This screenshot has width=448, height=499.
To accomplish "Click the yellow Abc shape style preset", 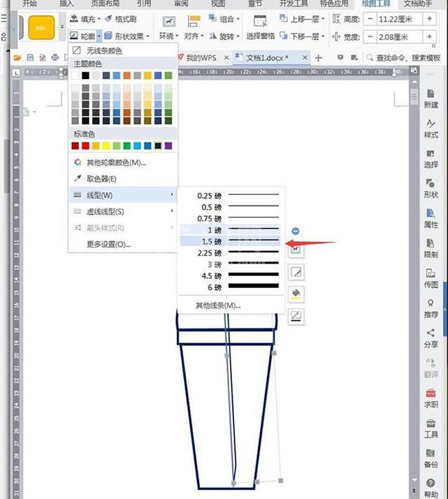I will (x=41, y=28).
